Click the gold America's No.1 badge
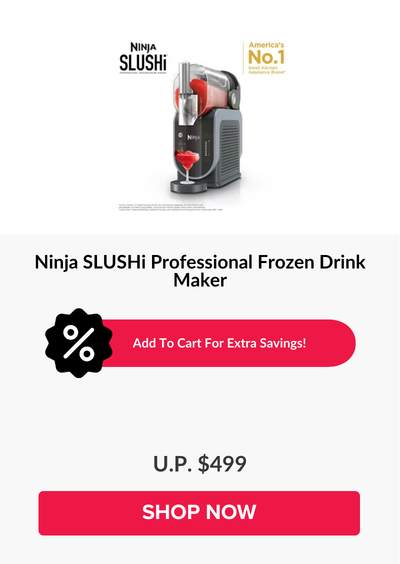This screenshot has width=400, height=564. pos(267,58)
